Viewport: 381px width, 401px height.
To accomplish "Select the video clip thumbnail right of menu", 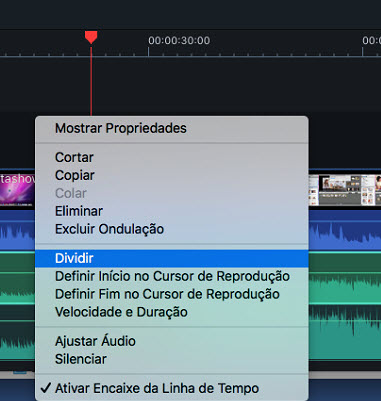I will (x=345, y=190).
